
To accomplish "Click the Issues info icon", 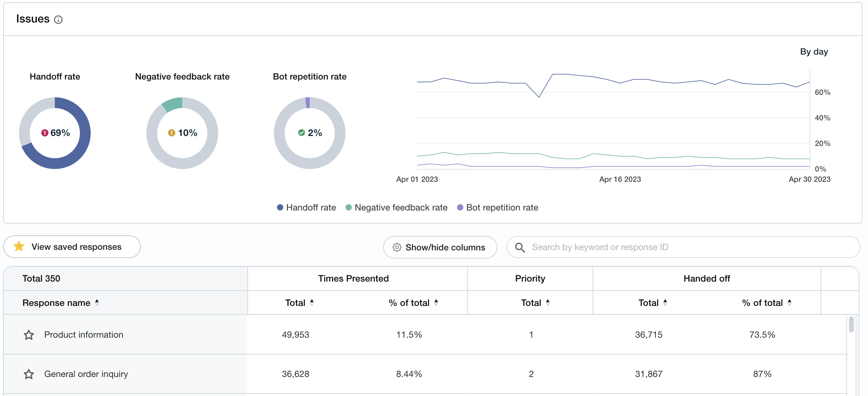I will point(58,20).
